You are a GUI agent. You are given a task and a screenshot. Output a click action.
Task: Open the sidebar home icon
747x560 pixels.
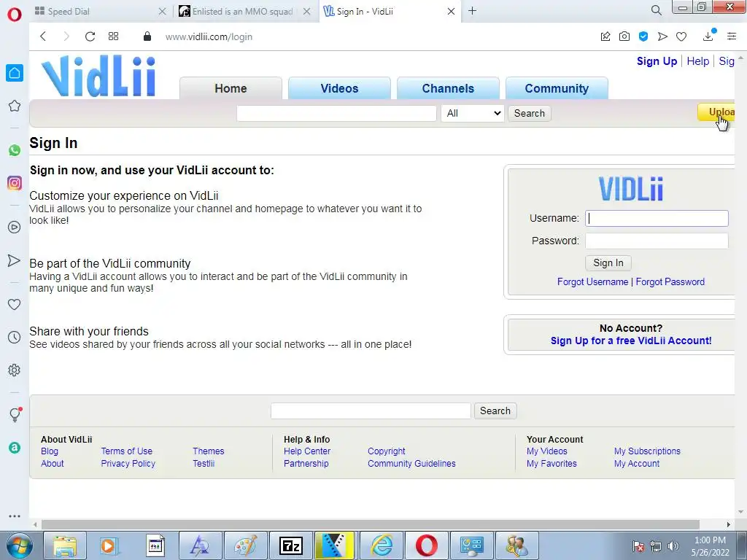pyautogui.click(x=15, y=73)
